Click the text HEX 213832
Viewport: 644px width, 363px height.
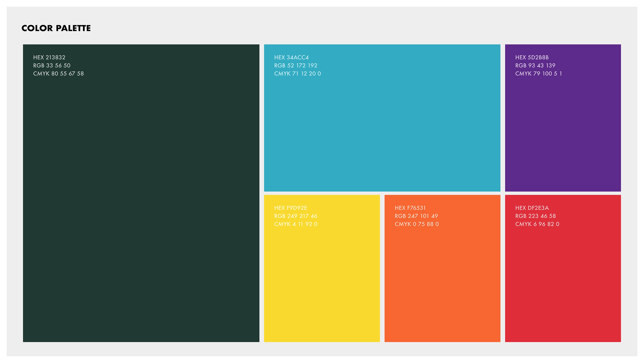[49, 57]
